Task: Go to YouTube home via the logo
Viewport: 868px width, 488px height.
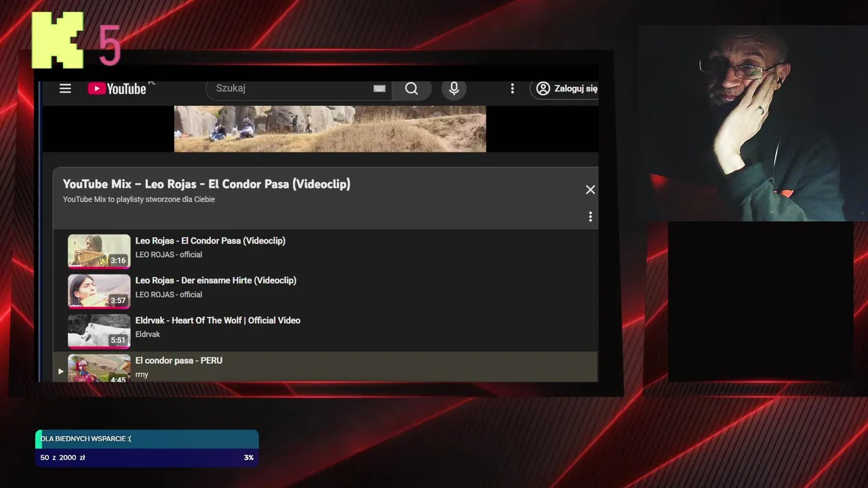Action: click(x=117, y=89)
